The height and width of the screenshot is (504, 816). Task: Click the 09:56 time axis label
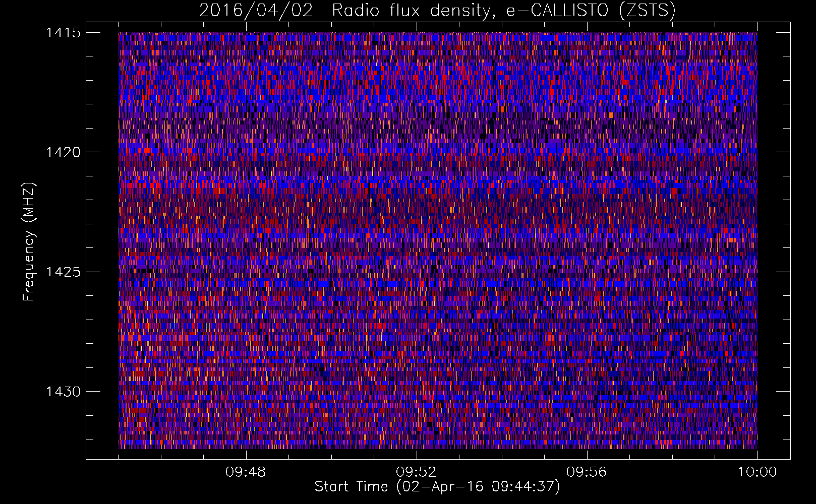[x=587, y=472]
